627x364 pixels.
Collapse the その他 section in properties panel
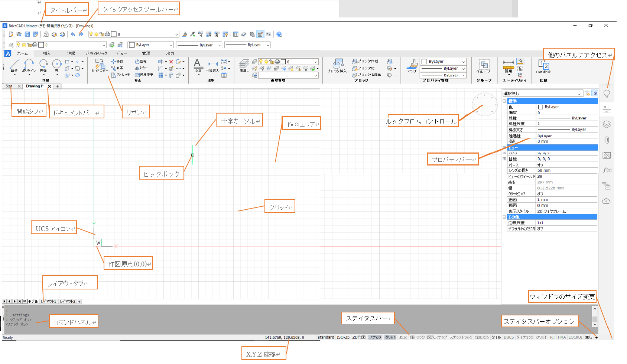pyautogui.click(x=504, y=217)
